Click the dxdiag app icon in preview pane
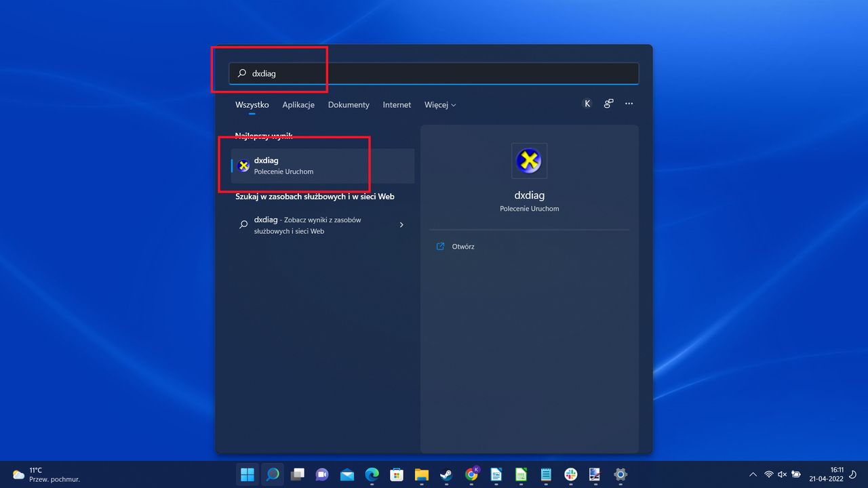 [529, 160]
